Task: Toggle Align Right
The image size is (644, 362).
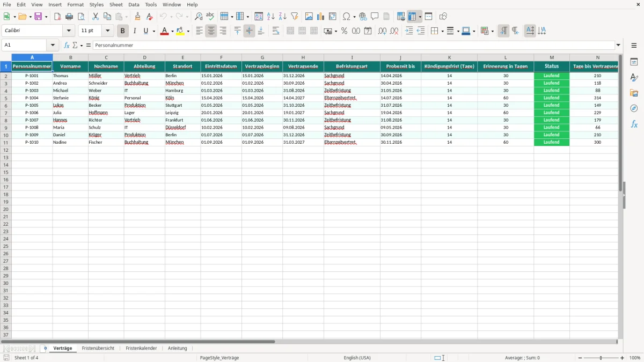Action: point(223,31)
